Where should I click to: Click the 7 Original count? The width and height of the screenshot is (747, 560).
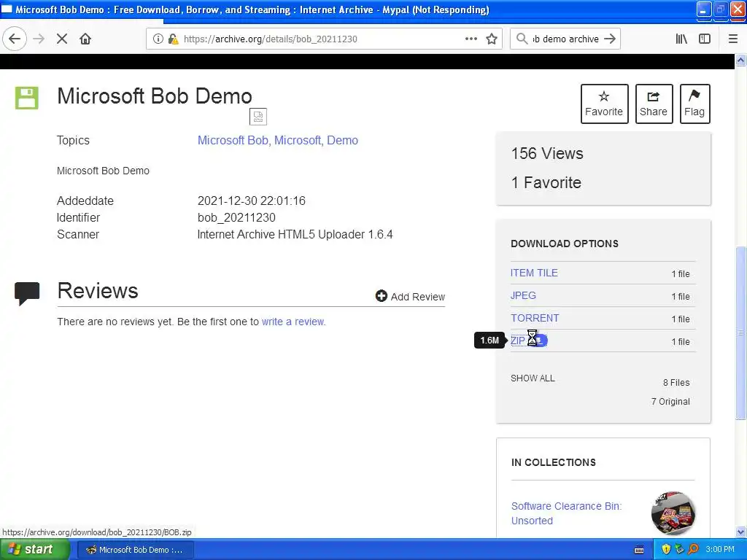pos(670,402)
